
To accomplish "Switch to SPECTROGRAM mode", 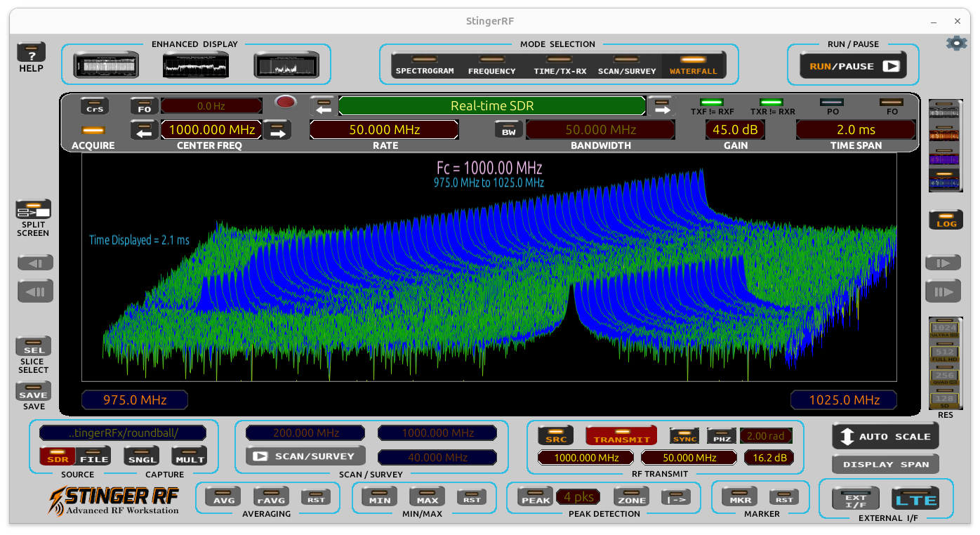I will point(425,65).
